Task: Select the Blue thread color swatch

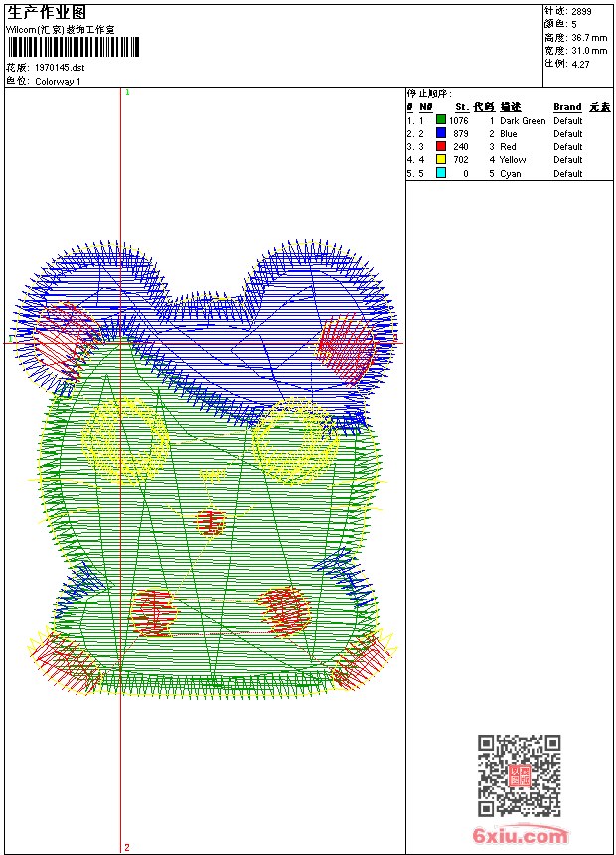Action: click(x=441, y=133)
